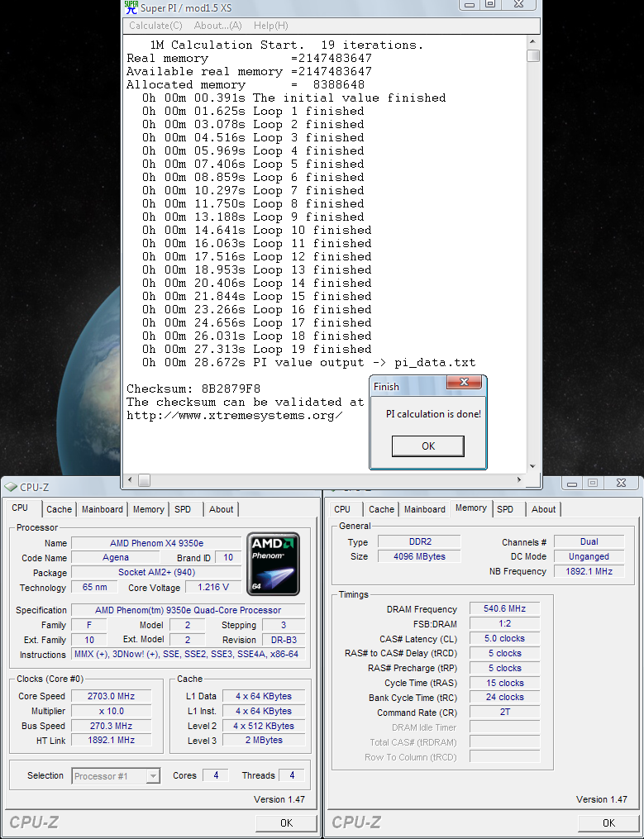Image resolution: width=644 pixels, height=839 pixels.
Task: Open the Processor #1 selection dropdown
Action: (153, 775)
